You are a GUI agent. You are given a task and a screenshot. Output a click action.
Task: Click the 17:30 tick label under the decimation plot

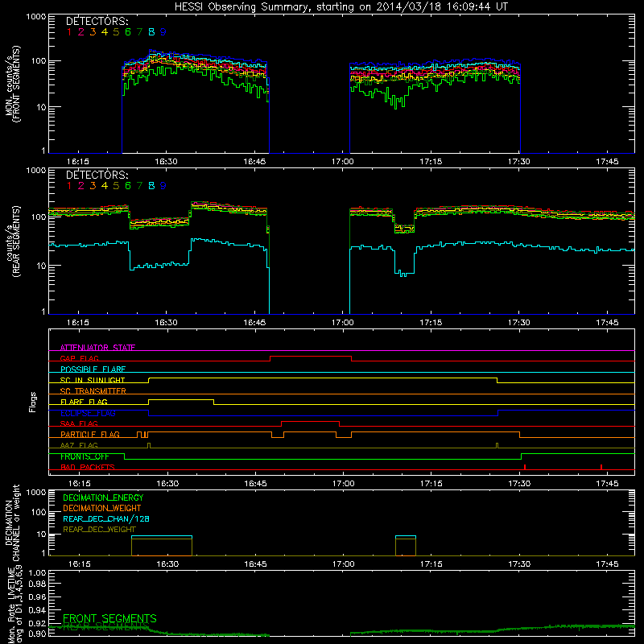(x=519, y=564)
